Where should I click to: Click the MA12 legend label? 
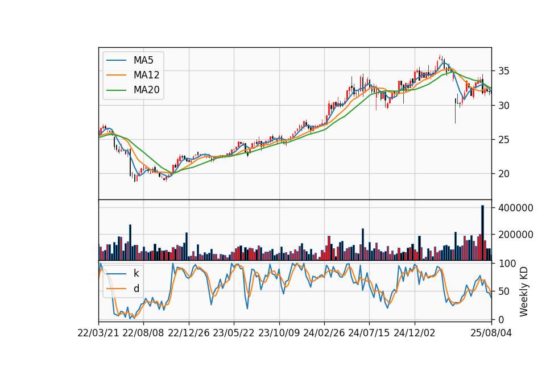[x=146, y=75]
